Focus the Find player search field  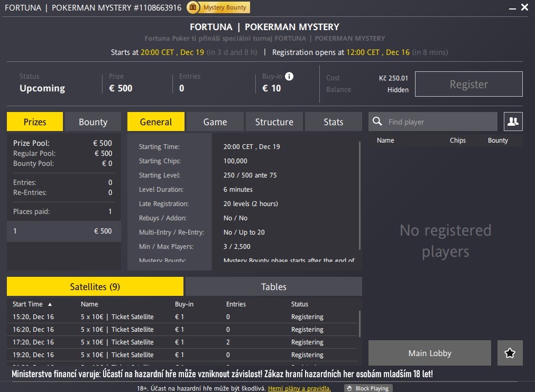click(x=432, y=122)
